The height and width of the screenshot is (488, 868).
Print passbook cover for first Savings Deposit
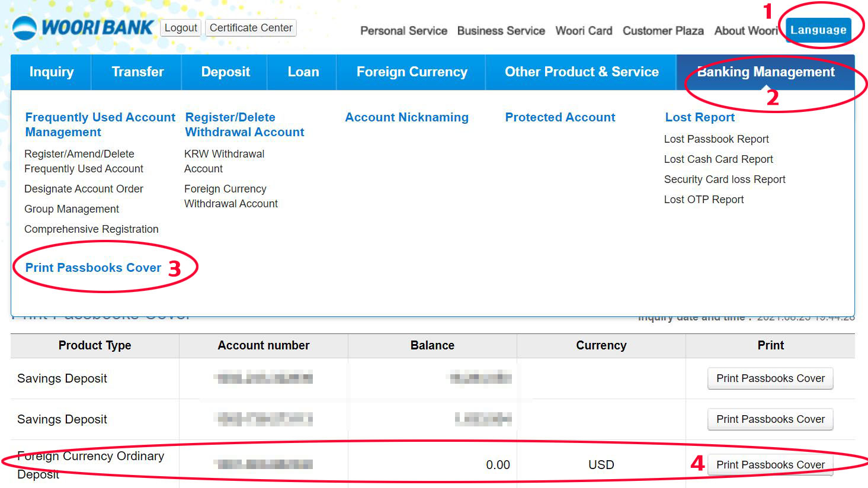pyautogui.click(x=770, y=378)
